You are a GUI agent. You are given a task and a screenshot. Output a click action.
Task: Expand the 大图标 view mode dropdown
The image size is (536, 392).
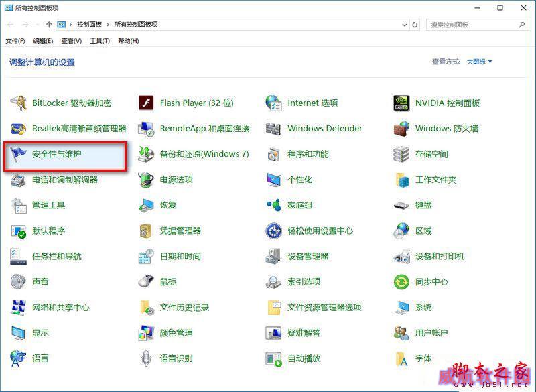(480, 62)
